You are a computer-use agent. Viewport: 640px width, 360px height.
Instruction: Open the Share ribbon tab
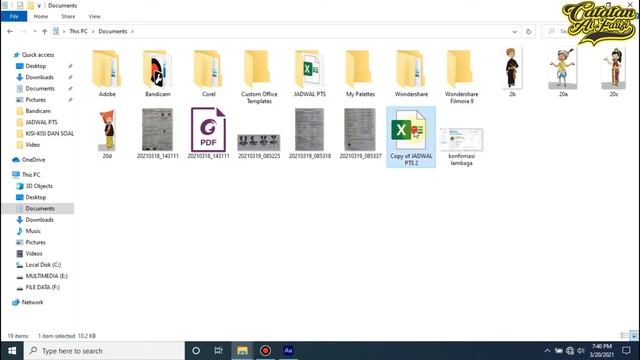point(68,16)
